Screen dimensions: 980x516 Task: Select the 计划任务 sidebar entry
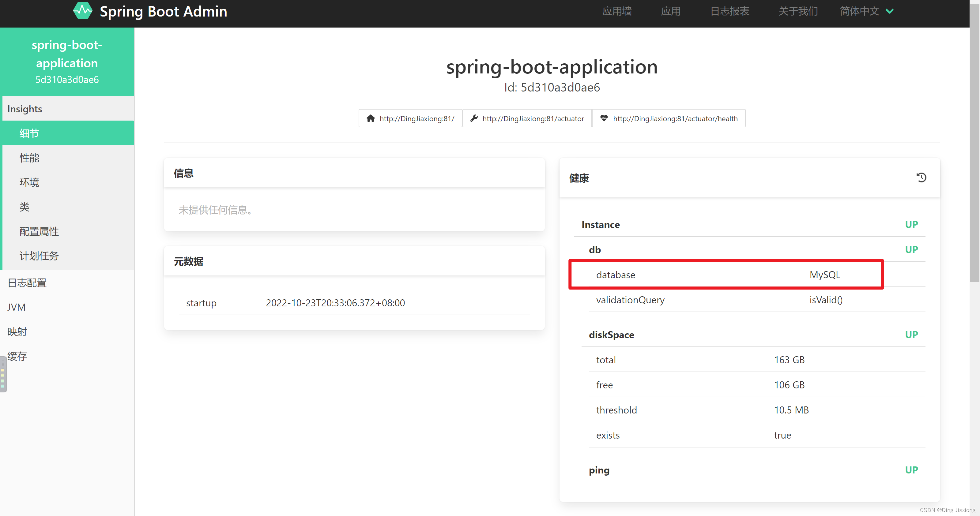tap(68, 256)
